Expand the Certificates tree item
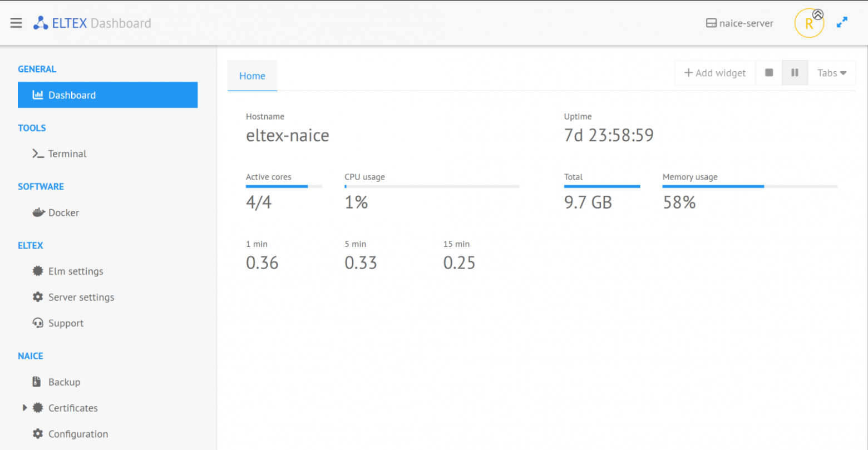The height and width of the screenshot is (450, 868). click(x=24, y=408)
